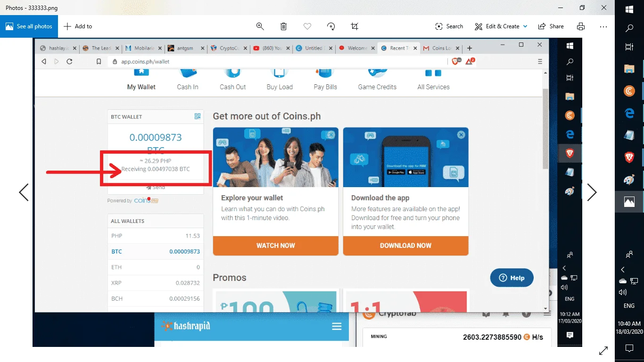Open See all photos in Photos app
This screenshot has width=644, height=362.
(29, 26)
